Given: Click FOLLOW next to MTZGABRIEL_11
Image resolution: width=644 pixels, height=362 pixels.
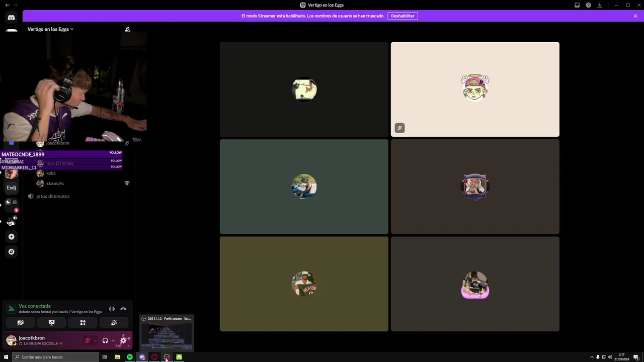Looking at the screenshot, I should [116, 167].
